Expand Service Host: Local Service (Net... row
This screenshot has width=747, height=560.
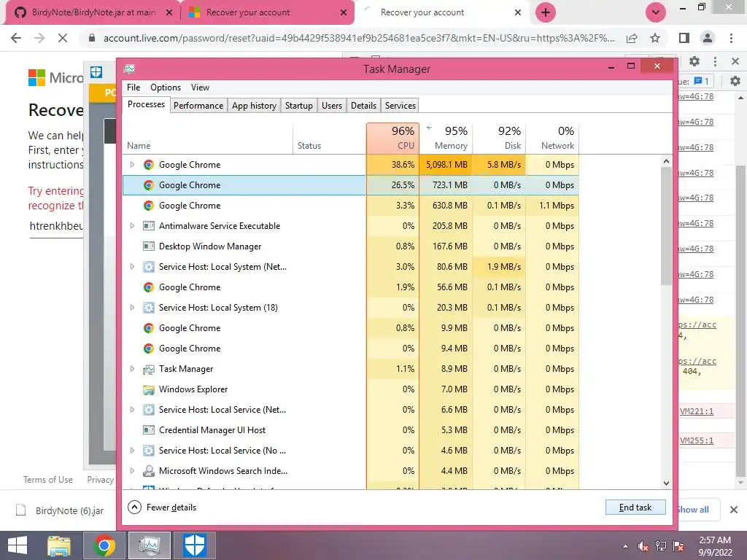(x=132, y=410)
